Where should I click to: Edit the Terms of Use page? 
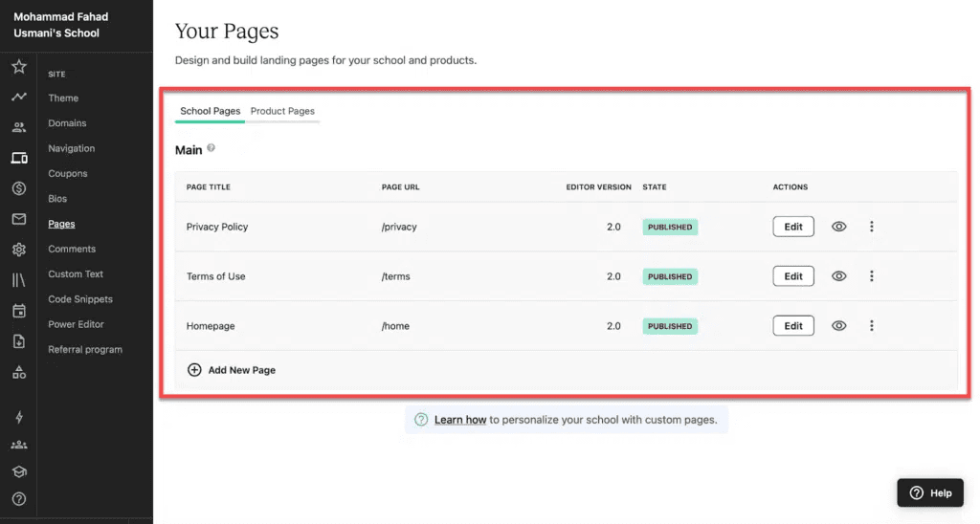tap(793, 276)
